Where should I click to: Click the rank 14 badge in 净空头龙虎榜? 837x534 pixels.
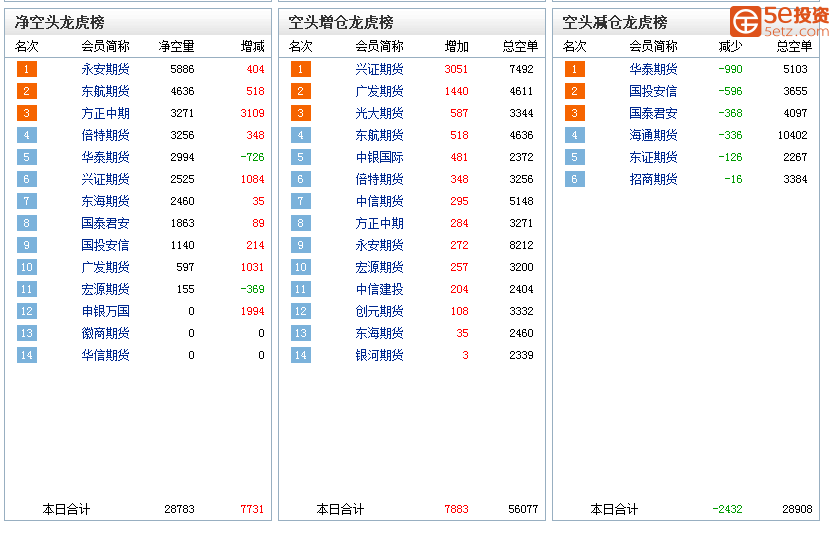coord(27,355)
